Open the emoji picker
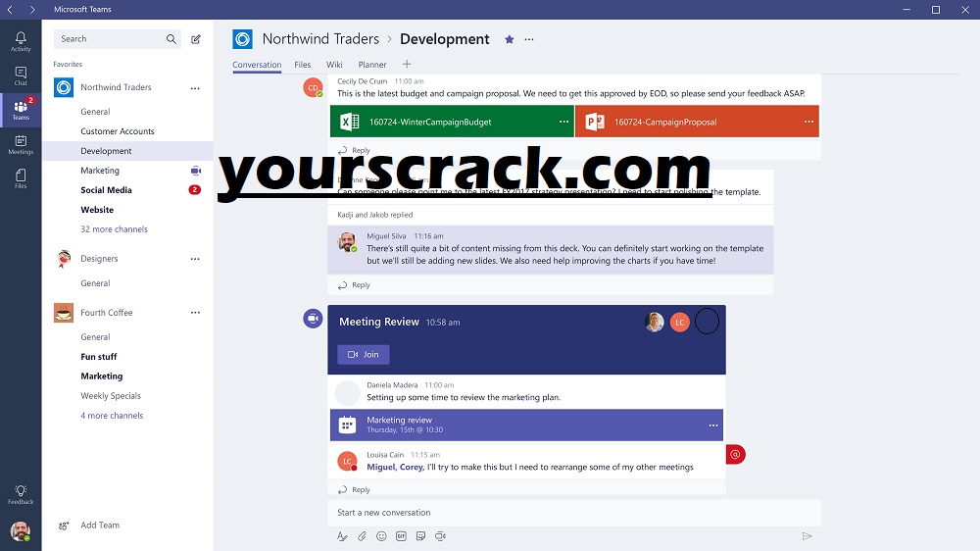Screen dimensions: 980x551 point(381,536)
